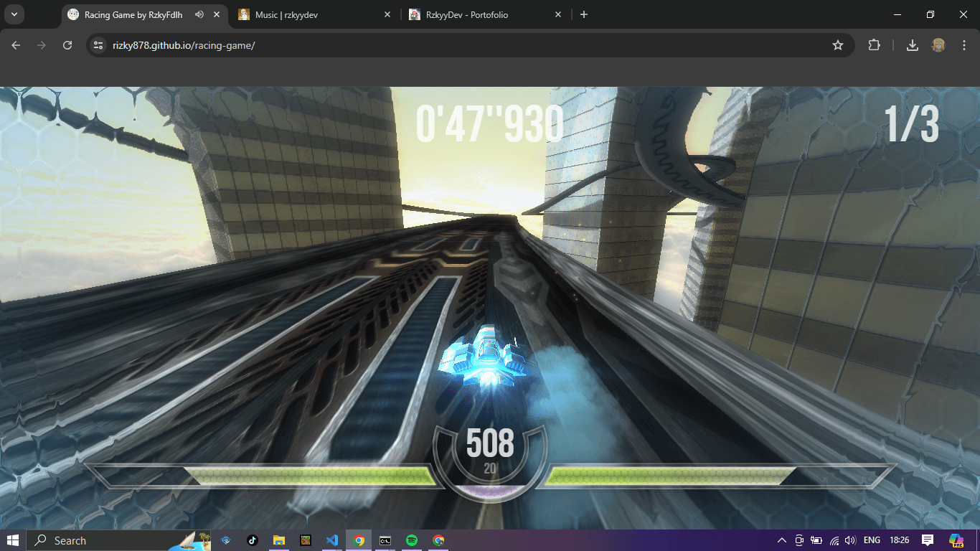The image size is (980, 551).
Task: Restore down the Chrome window
Action: click(x=930, y=14)
